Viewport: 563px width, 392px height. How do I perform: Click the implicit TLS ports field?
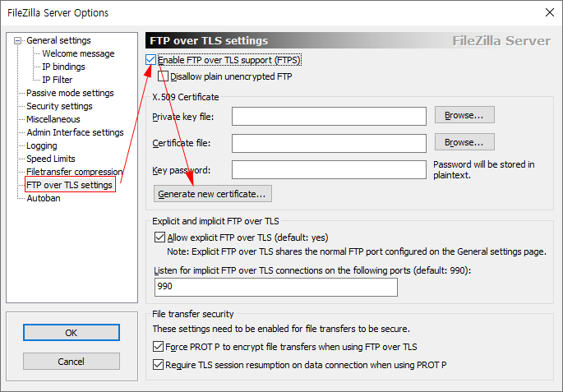(x=276, y=287)
